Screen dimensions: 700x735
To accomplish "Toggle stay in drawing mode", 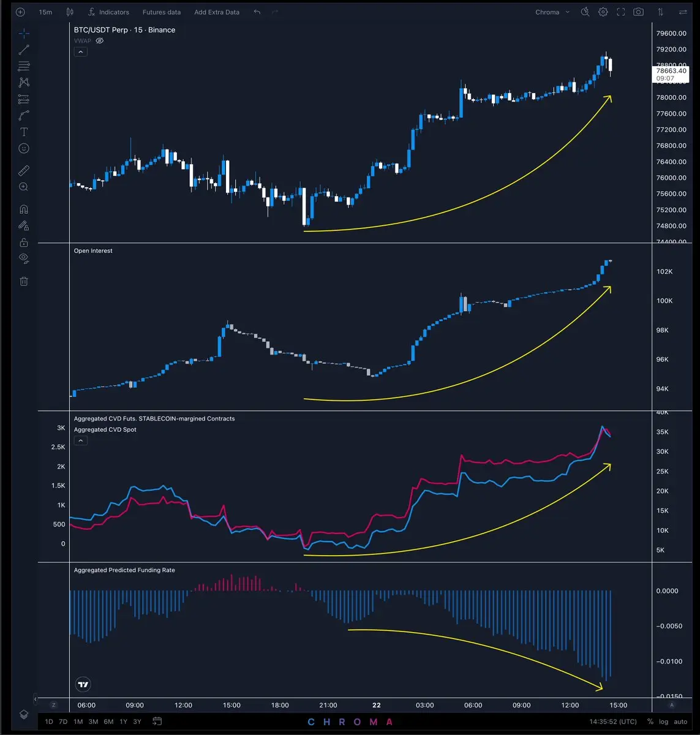I will (x=24, y=225).
